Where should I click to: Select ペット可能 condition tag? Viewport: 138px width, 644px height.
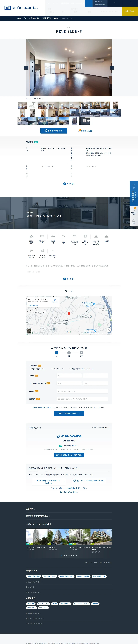(31, 604)
